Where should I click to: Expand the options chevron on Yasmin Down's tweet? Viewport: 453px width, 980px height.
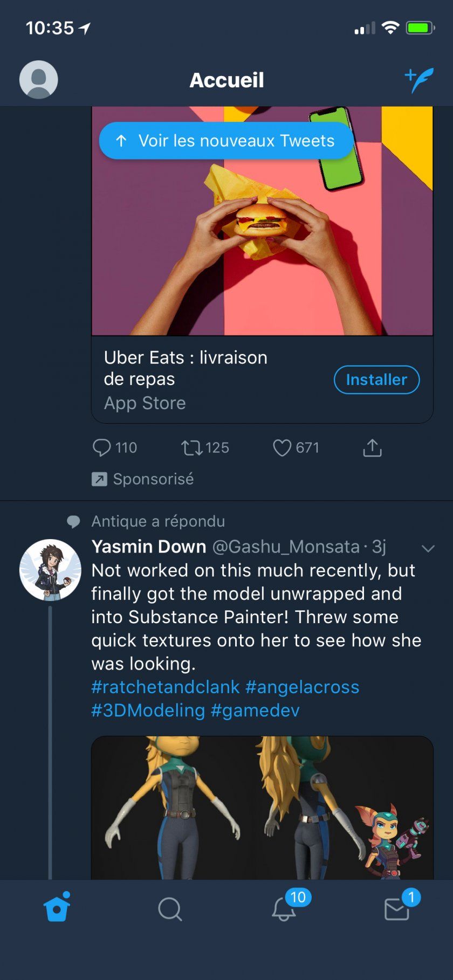pos(428,548)
